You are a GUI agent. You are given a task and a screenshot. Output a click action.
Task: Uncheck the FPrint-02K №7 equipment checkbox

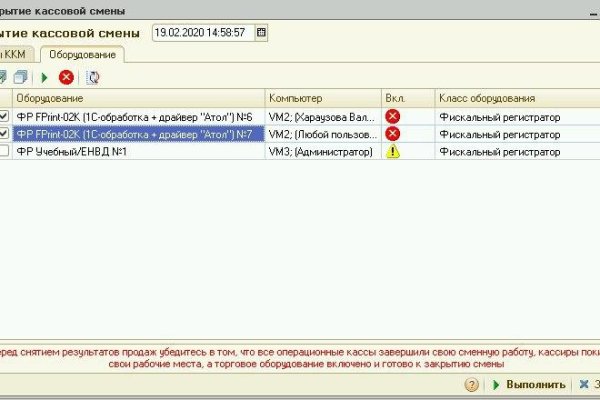[x=6, y=134]
